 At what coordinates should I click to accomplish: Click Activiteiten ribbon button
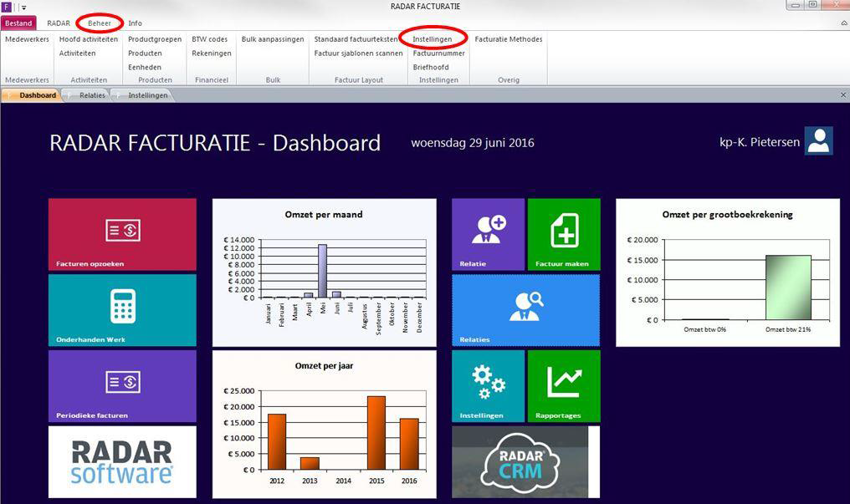[x=77, y=53]
